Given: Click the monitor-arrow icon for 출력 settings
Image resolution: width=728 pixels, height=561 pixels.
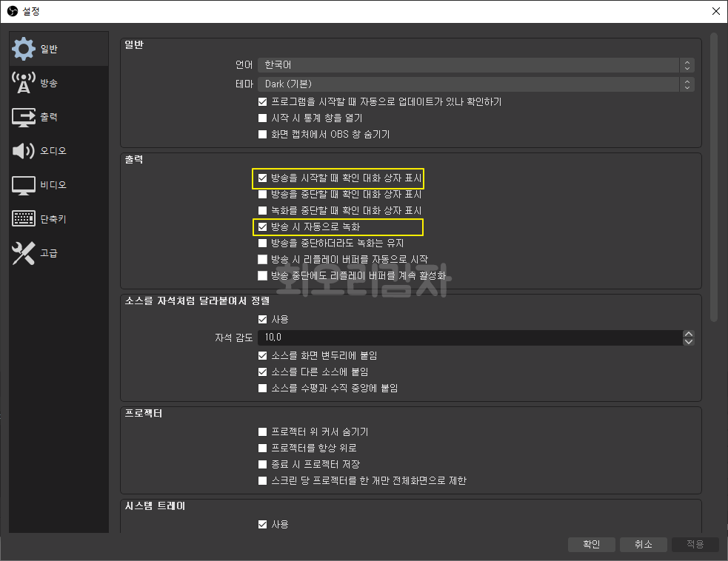Looking at the screenshot, I should click(23, 117).
